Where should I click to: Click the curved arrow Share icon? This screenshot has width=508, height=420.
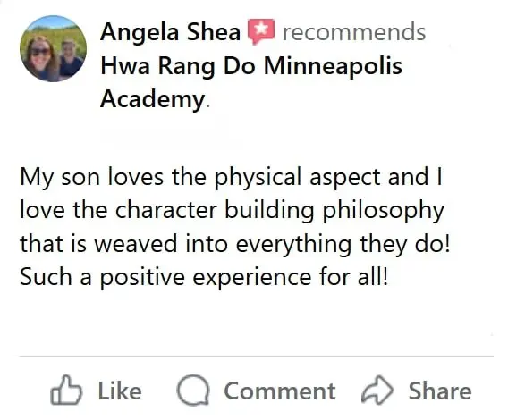[x=377, y=390]
